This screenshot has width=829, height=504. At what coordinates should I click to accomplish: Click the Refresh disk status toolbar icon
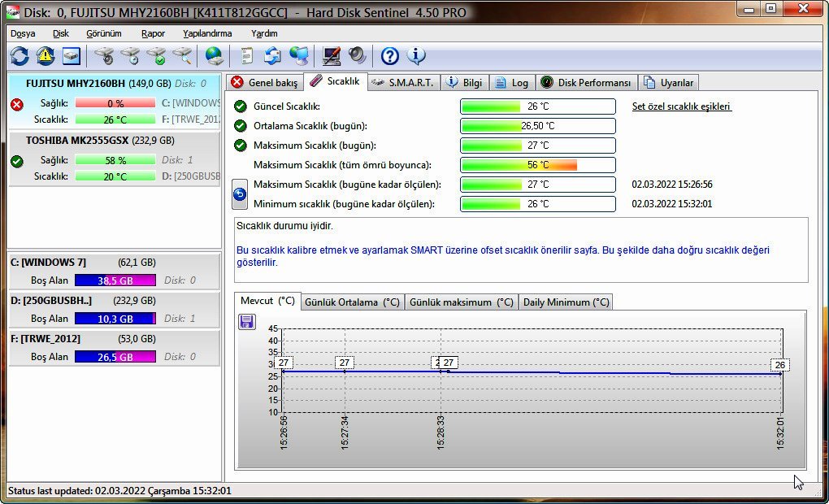[20, 55]
